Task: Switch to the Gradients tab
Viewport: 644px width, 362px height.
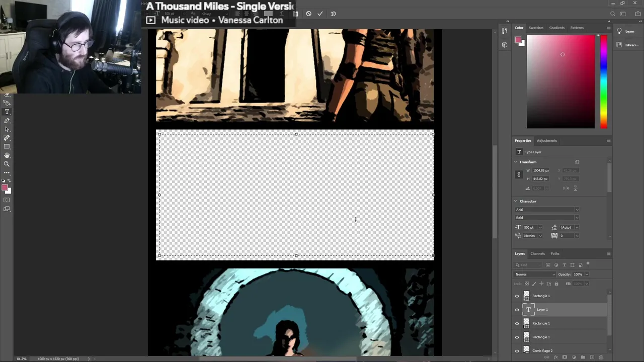Action: click(x=557, y=28)
